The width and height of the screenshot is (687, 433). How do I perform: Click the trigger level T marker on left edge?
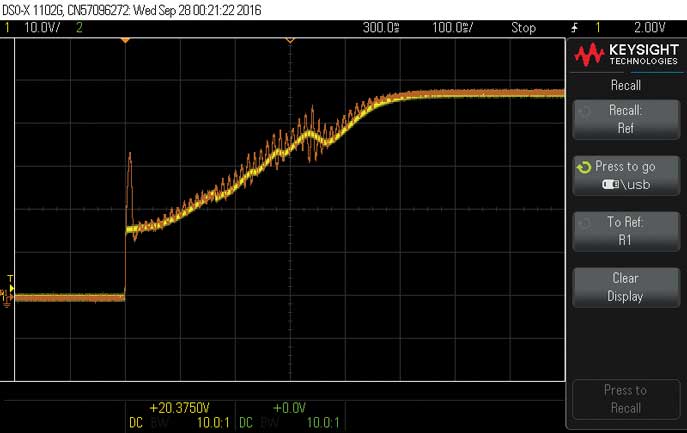coord(10,281)
